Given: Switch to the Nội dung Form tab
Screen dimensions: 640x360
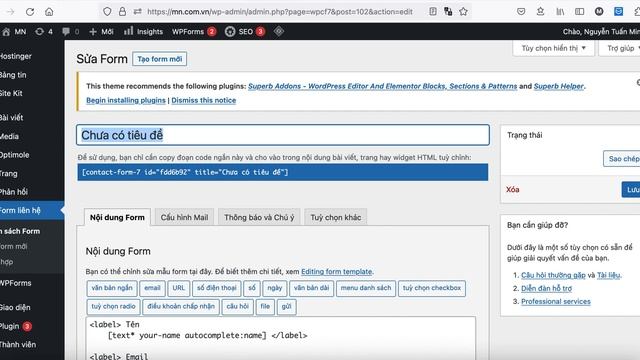Looking at the screenshot, I should 117,218.
